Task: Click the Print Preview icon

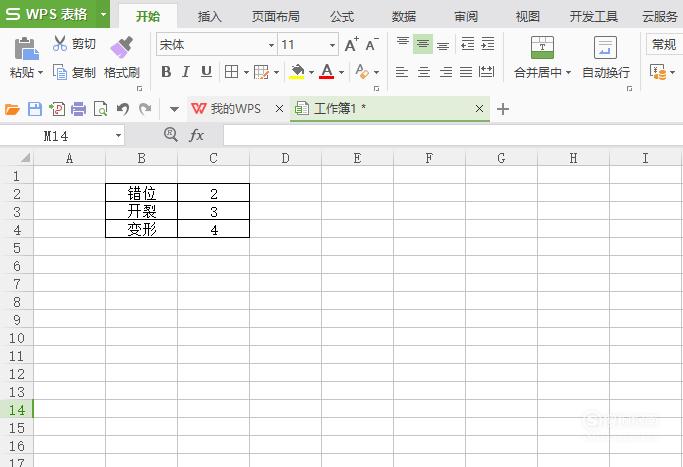Action: 101,109
